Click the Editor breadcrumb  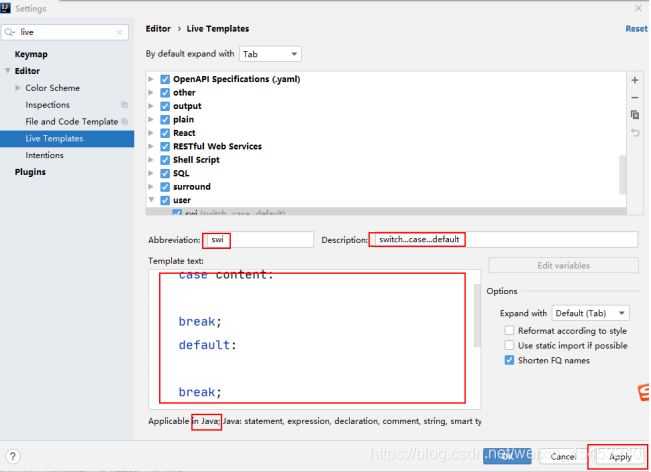point(158,29)
